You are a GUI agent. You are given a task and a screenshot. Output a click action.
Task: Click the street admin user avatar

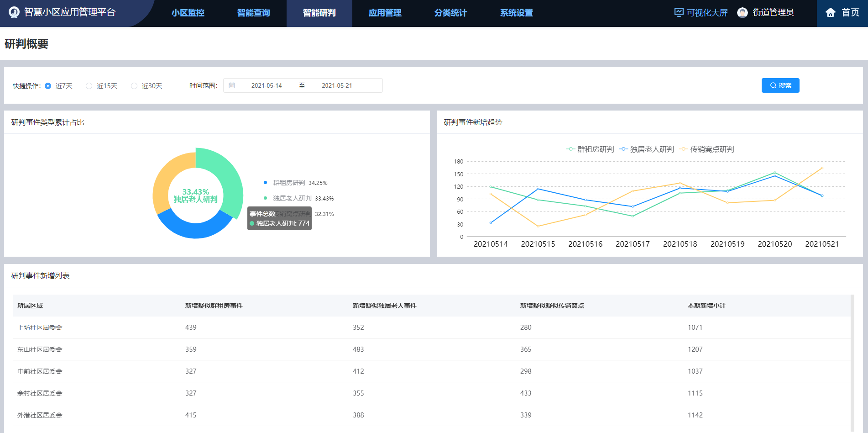743,13
